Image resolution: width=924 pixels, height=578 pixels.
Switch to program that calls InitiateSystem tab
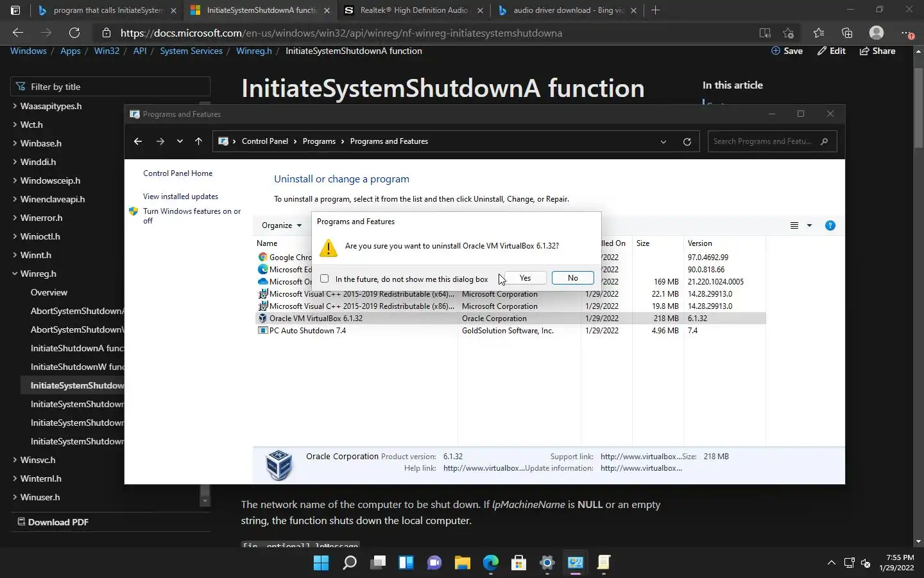[107, 10]
